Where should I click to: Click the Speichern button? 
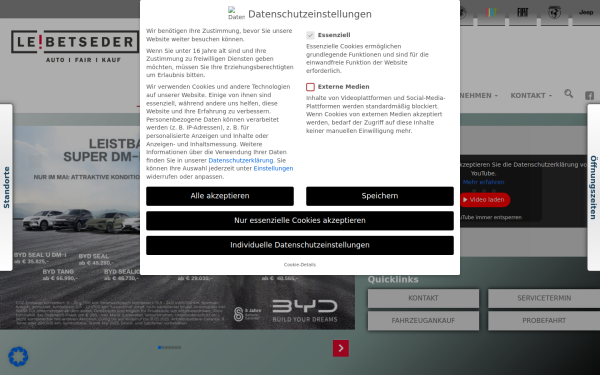tap(380, 196)
